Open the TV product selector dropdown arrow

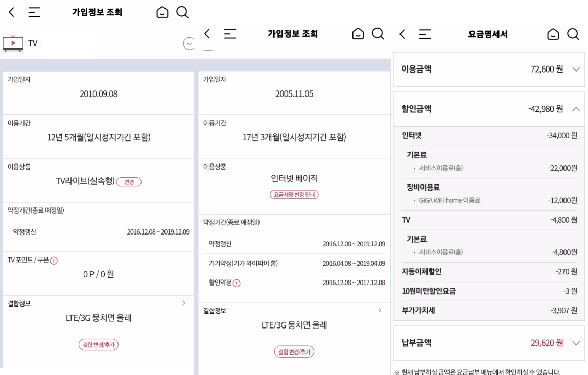click(189, 44)
